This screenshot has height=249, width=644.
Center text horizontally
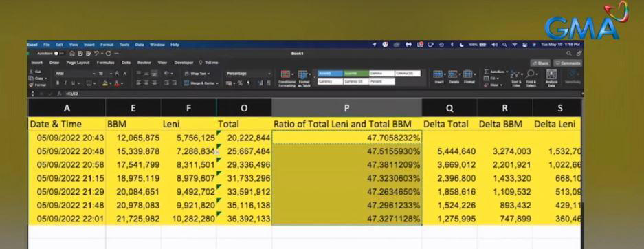(x=146, y=83)
